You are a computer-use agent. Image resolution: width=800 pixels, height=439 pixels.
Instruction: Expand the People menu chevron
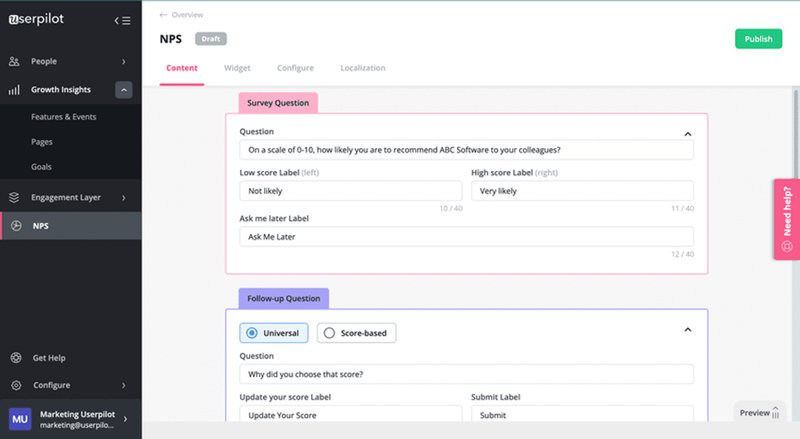point(123,62)
